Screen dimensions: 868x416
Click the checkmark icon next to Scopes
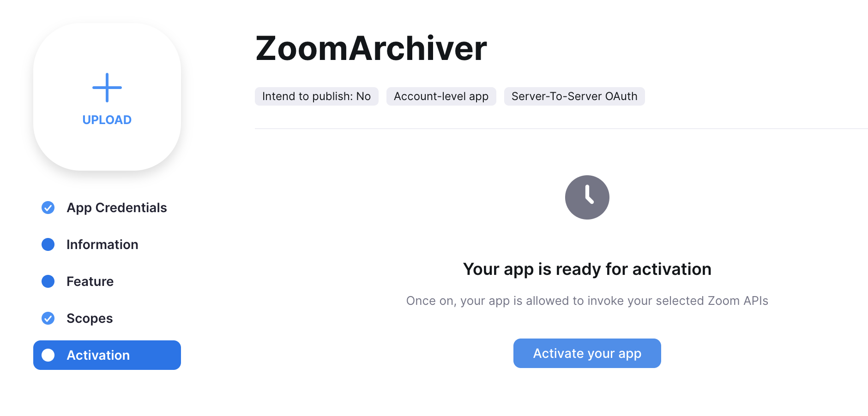coord(48,318)
